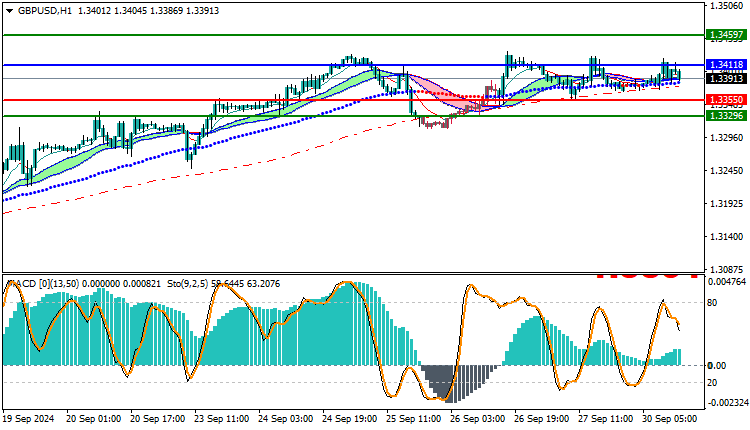750x430 pixels.
Task: Click the 1.34012 open price in header
Action: click(95, 11)
